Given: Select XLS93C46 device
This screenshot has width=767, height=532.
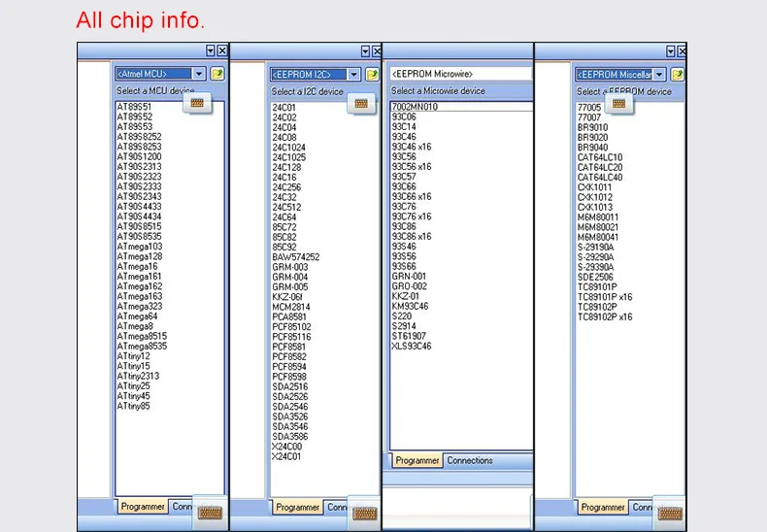Looking at the screenshot, I should (412, 346).
